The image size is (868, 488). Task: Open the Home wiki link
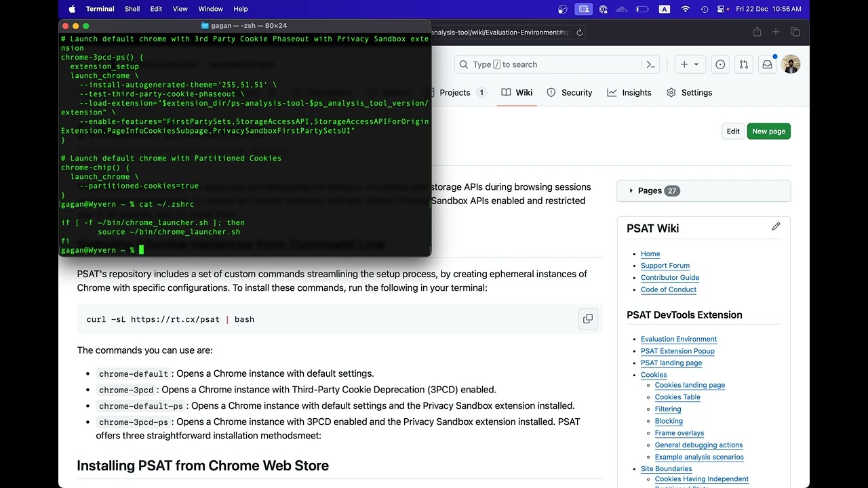point(650,254)
